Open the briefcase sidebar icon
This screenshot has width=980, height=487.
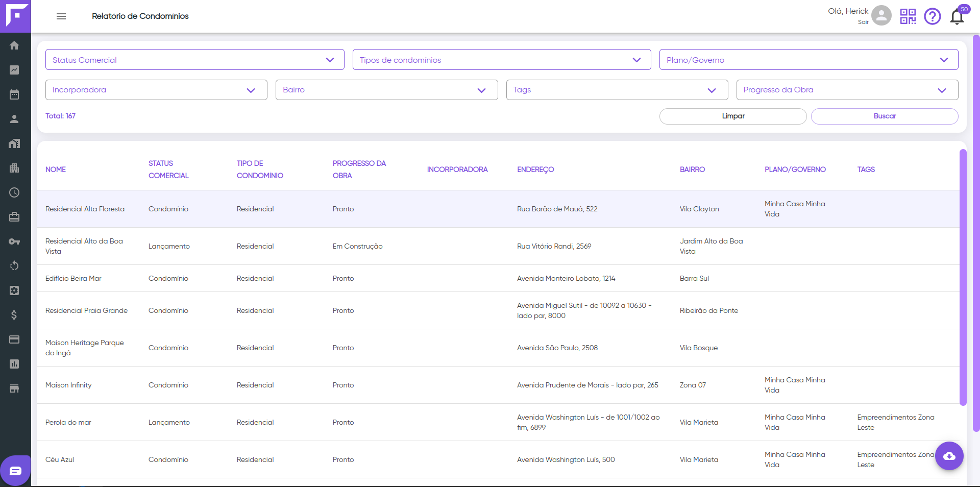pos(14,217)
